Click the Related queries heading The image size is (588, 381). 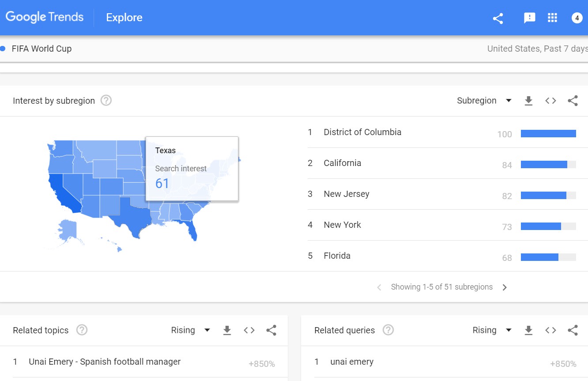344,330
